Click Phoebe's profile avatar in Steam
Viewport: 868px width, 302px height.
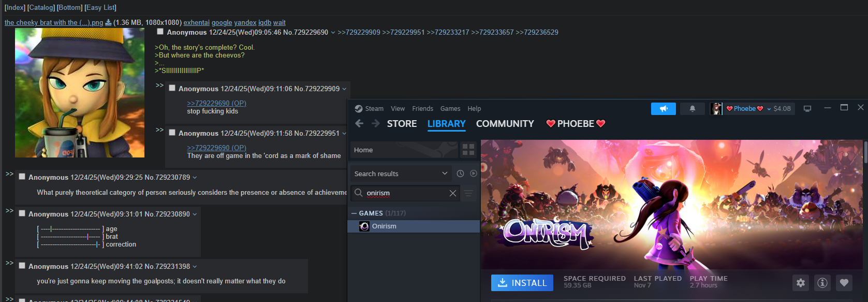point(716,109)
